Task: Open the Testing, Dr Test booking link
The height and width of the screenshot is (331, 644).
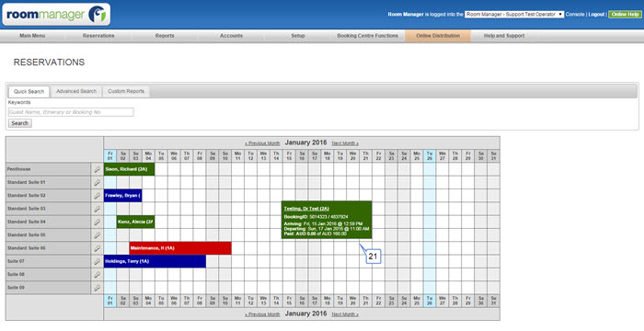Action: click(306, 209)
